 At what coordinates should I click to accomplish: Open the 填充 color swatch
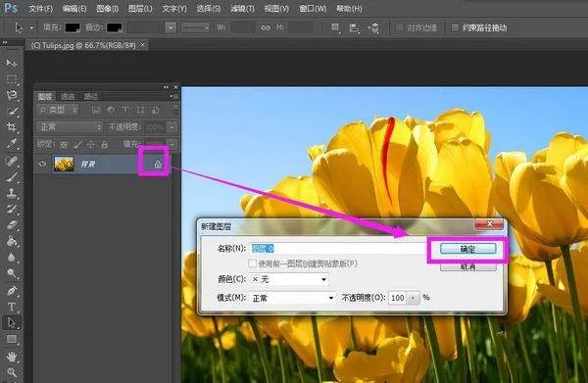click(x=73, y=27)
